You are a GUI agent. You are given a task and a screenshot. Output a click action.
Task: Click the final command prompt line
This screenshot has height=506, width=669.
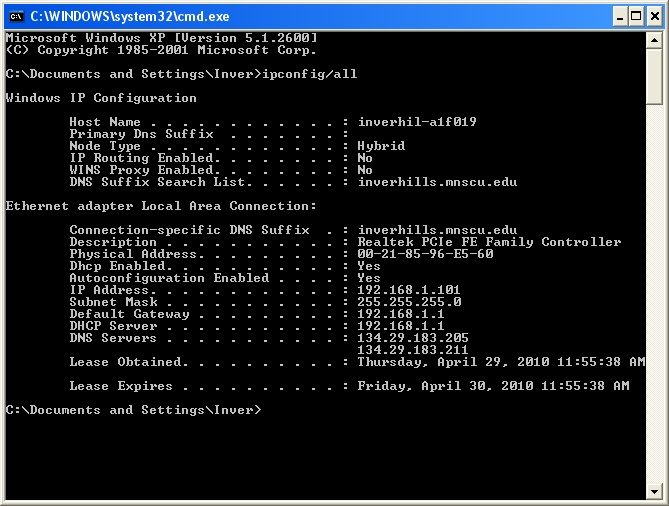coord(133,410)
